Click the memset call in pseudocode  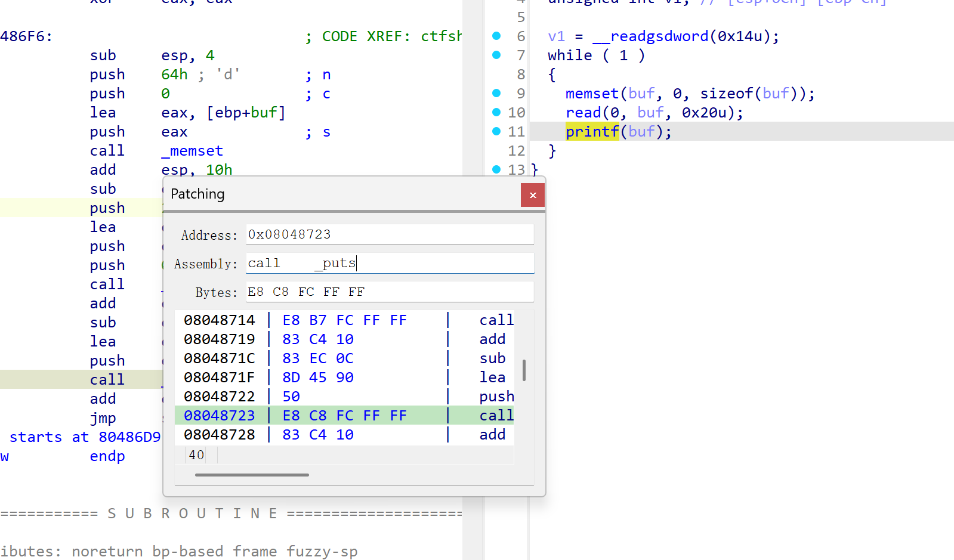[x=592, y=94]
